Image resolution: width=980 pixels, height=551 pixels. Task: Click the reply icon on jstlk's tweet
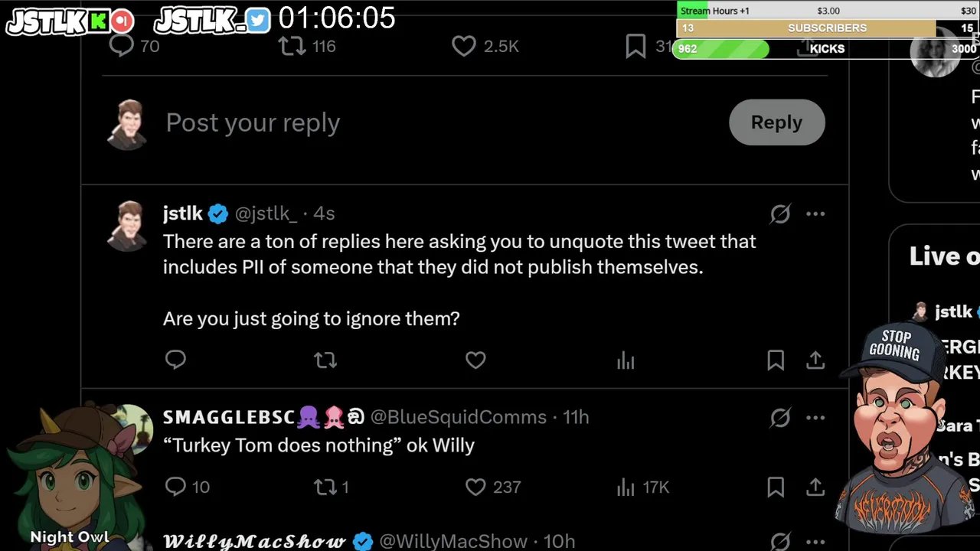[175, 359]
